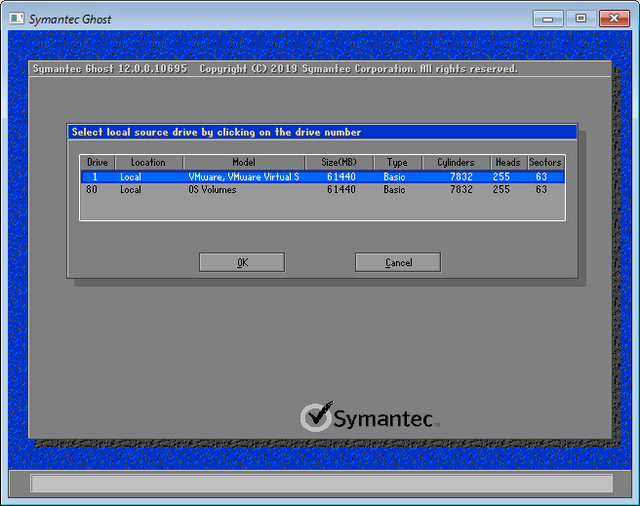
Task: Click the VMware Virtual S model cell
Action: (244, 177)
